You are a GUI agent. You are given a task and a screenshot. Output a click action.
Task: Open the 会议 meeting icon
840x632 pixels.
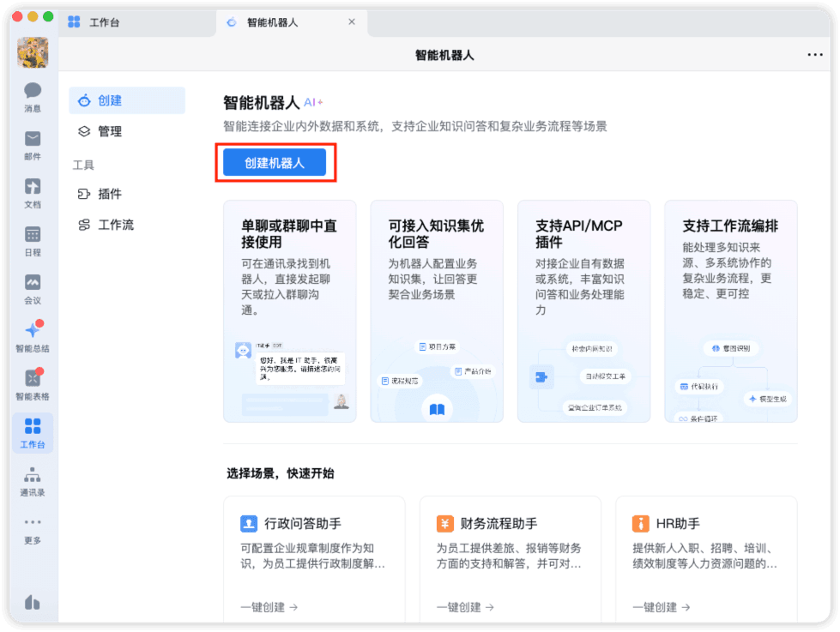point(32,289)
